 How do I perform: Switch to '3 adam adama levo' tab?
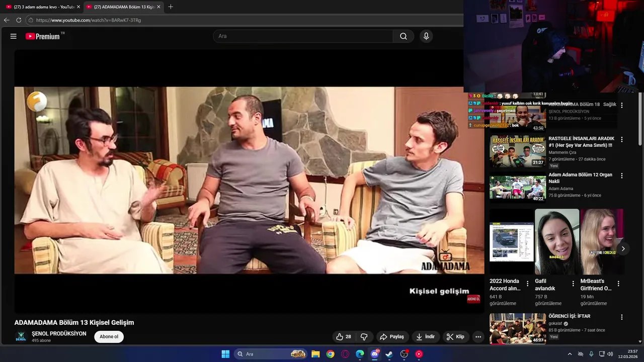tap(42, 7)
